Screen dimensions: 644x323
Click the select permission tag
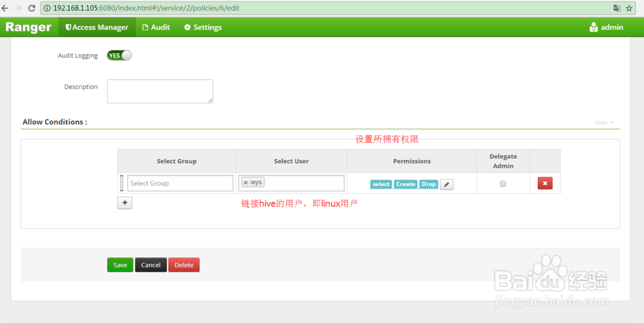381,184
